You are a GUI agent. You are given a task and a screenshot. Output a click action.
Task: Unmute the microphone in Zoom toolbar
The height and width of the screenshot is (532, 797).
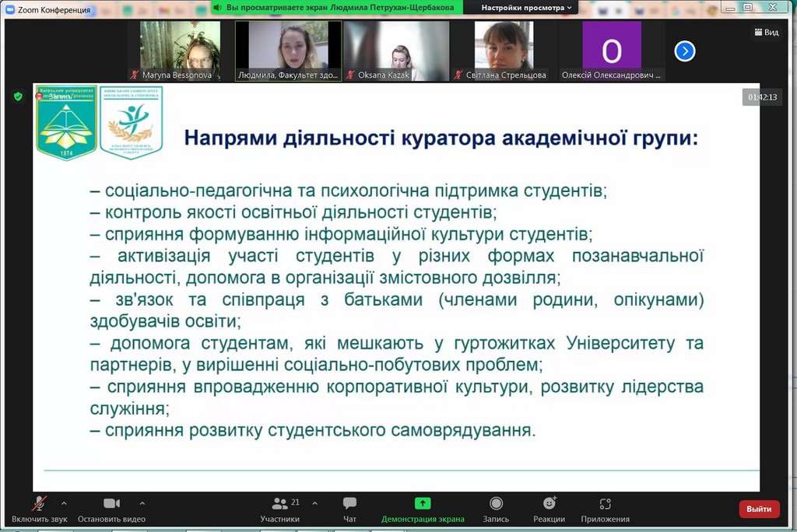39,504
